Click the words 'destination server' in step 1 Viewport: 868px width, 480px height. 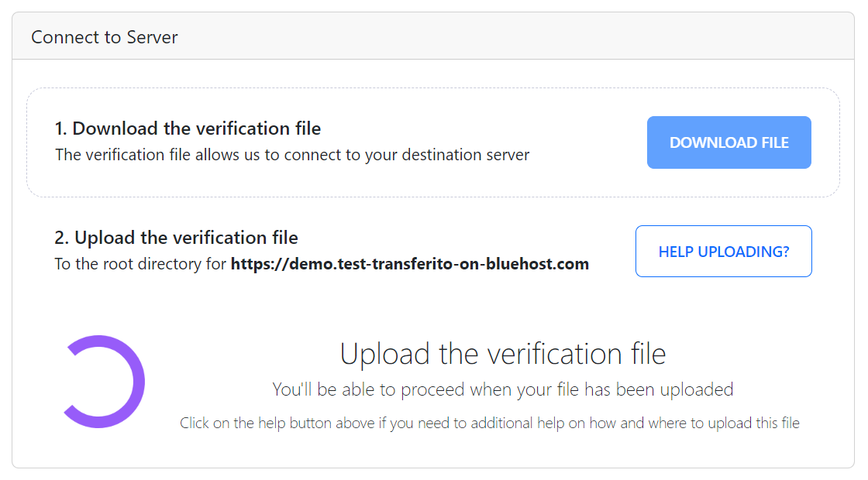[466, 155]
